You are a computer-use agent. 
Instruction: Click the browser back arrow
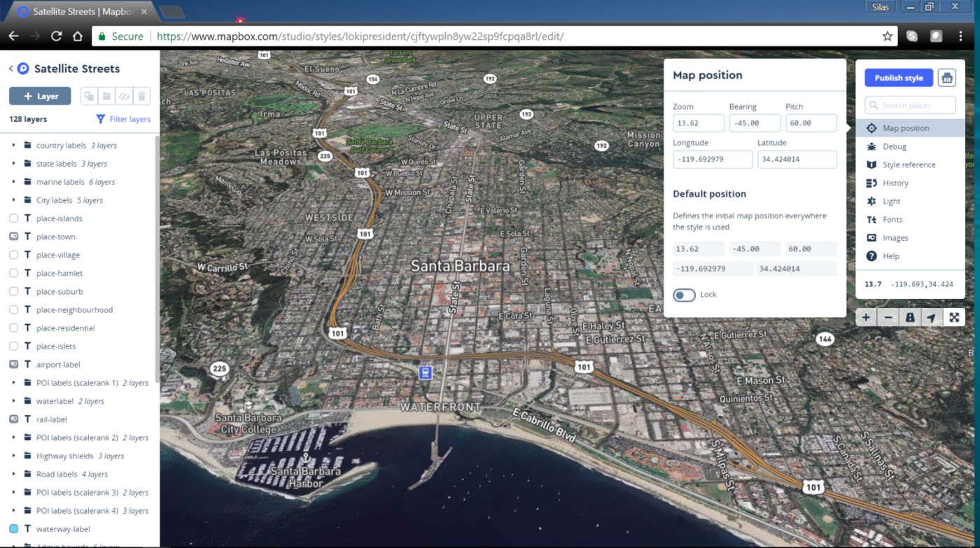(x=13, y=36)
